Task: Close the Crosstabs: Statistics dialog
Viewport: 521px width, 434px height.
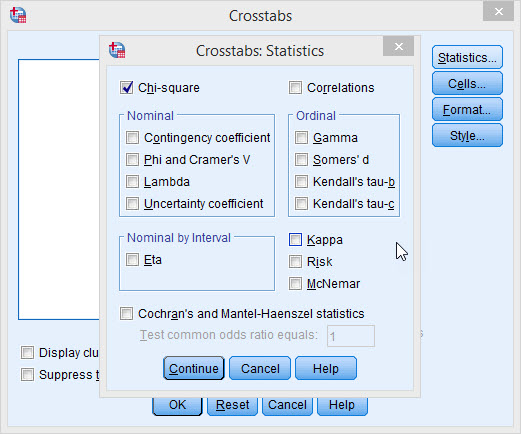Action: 398,46
